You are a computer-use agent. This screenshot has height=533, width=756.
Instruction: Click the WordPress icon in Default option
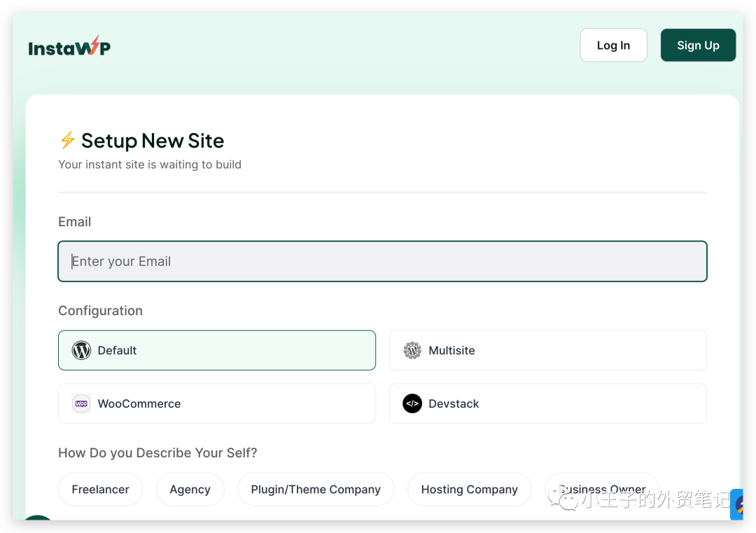point(81,350)
